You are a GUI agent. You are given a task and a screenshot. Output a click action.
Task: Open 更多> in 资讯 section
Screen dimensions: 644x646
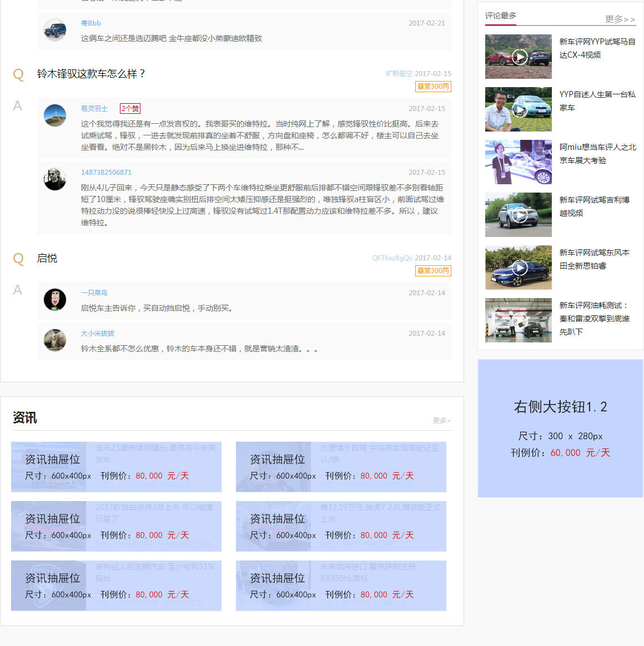(441, 420)
